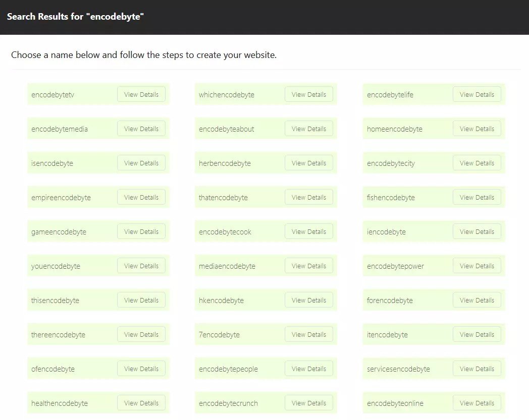Click the homeencodebyte name text
This screenshot has width=529, height=420.
point(394,129)
